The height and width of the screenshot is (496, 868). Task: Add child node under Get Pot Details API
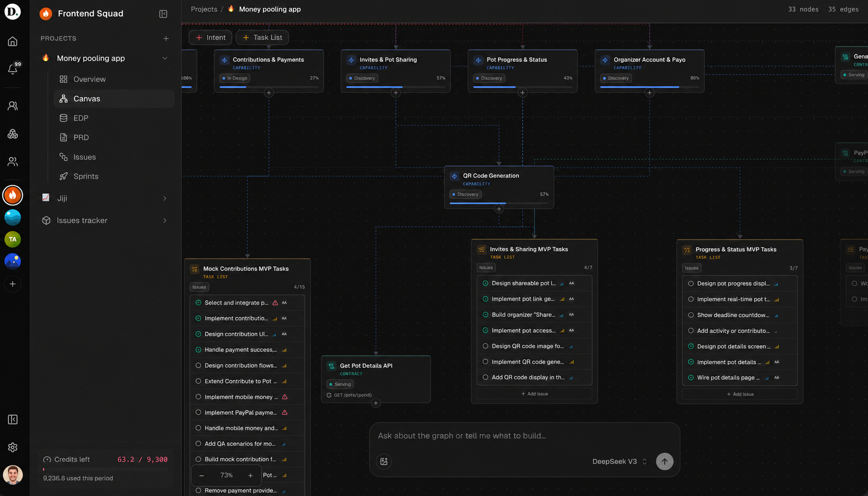click(376, 403)
